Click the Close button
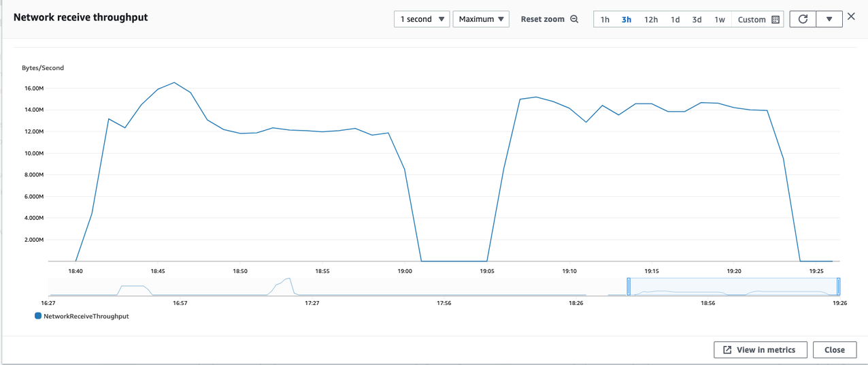The height and width of the screenshot is (365, 868). click(835, 349)
